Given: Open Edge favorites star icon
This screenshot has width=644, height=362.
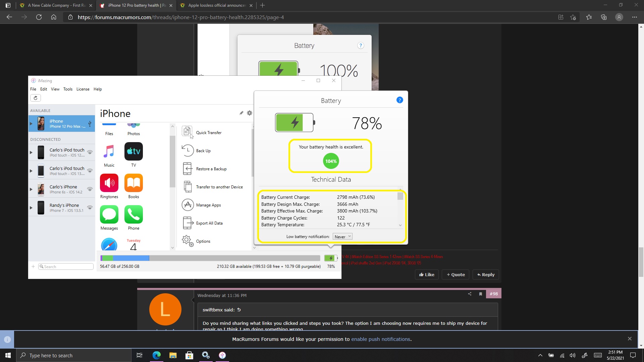Looking at the screenshot, I should coord(589,17).
